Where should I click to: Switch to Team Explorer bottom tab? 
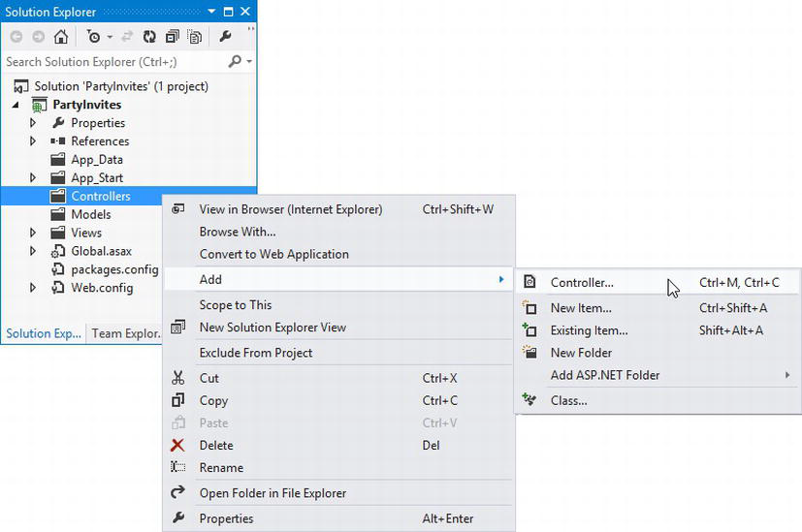(x=126, y=333)
